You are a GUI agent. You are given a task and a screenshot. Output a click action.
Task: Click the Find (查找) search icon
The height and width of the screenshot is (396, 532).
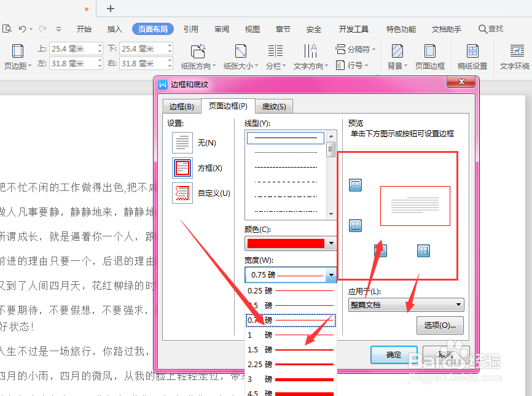click(482, 29)
